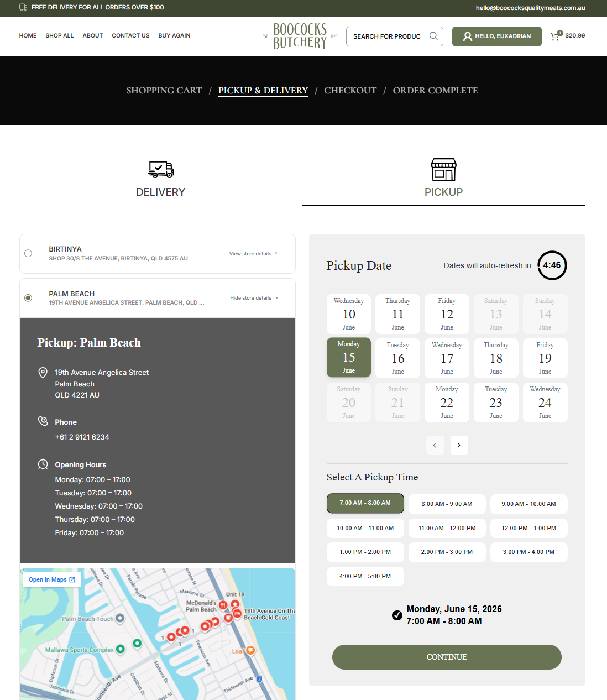Click the Pickup & Delivery breadcrumb
This screenshot has height=700, width=607.
click(263, 90)
